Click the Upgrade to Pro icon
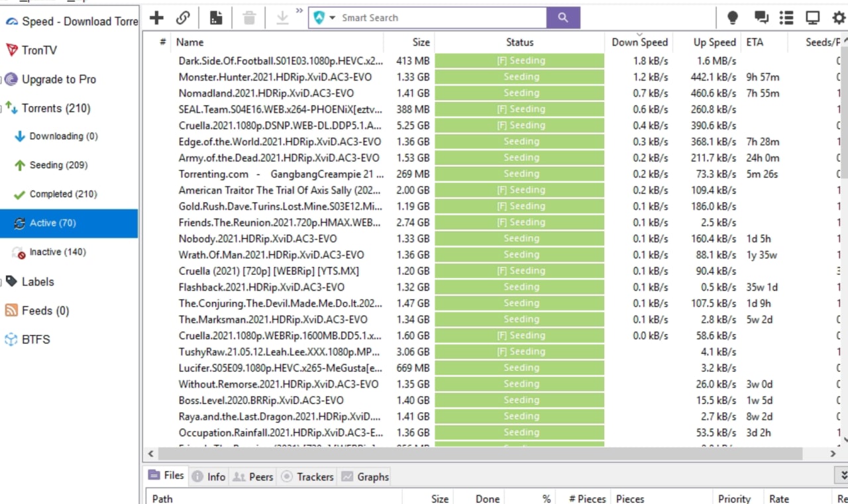Image resolution: width=848 pixels, height=504 pixels. point(11,79)
